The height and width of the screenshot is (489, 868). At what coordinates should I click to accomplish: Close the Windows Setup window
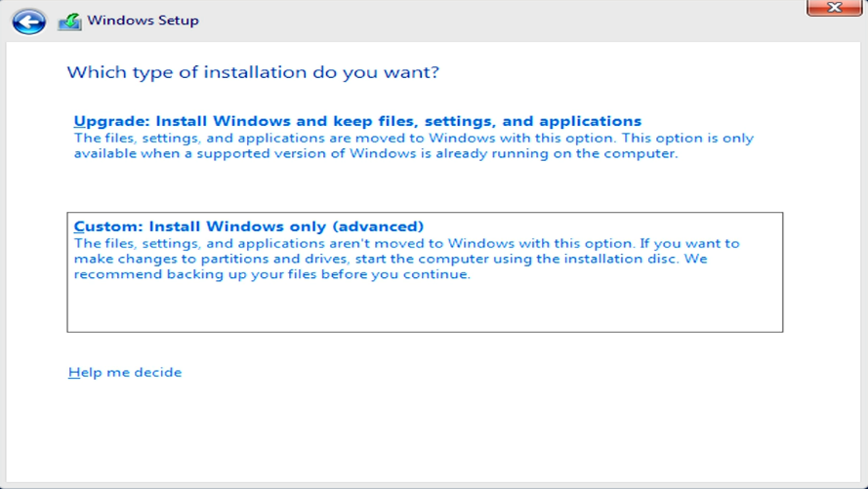(834, 8)
